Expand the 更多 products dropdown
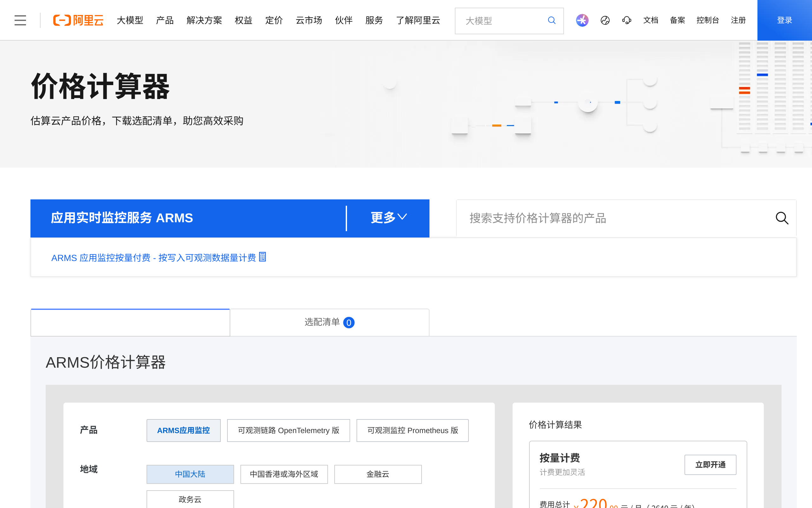The image size is (812, 508). tap(389, 218)
